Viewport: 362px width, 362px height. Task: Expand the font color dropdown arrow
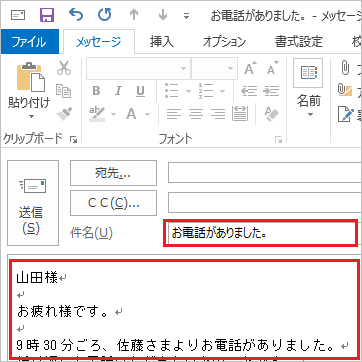[147, 115]
